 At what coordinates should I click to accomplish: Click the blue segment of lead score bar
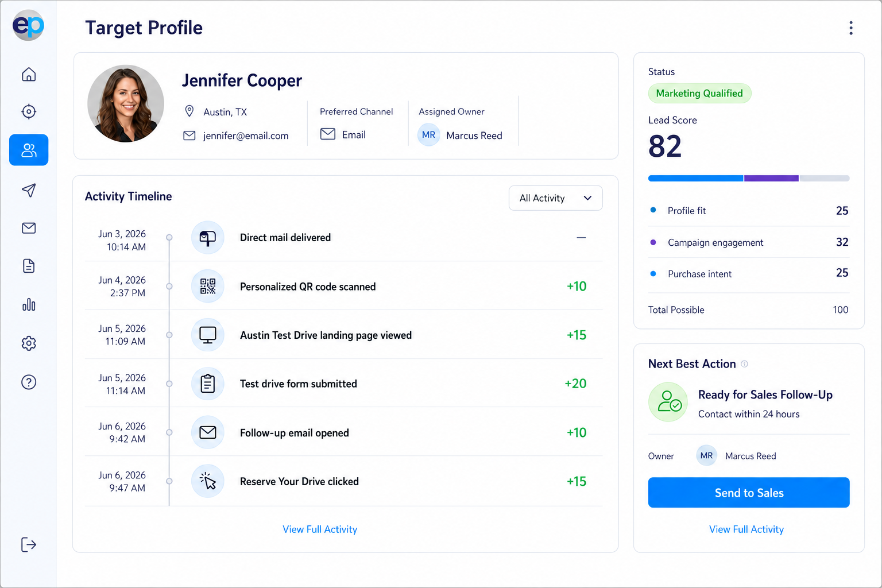pos(695,179)
